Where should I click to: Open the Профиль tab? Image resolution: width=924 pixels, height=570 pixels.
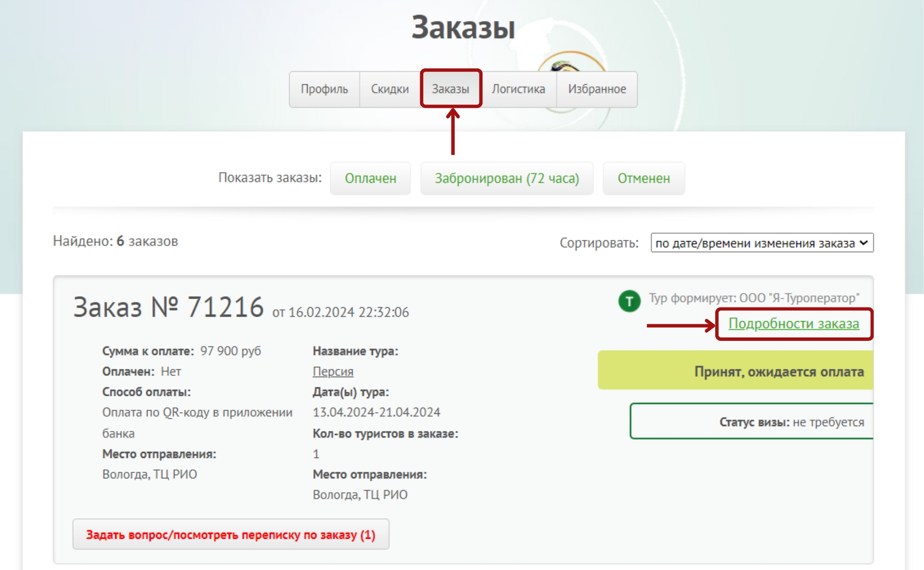coord(324,89)
